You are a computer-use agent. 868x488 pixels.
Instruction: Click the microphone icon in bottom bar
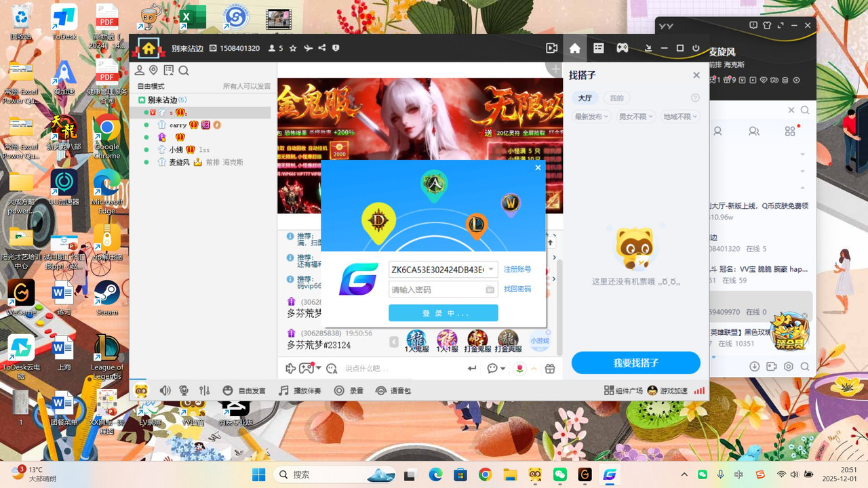tap(184, 390)
